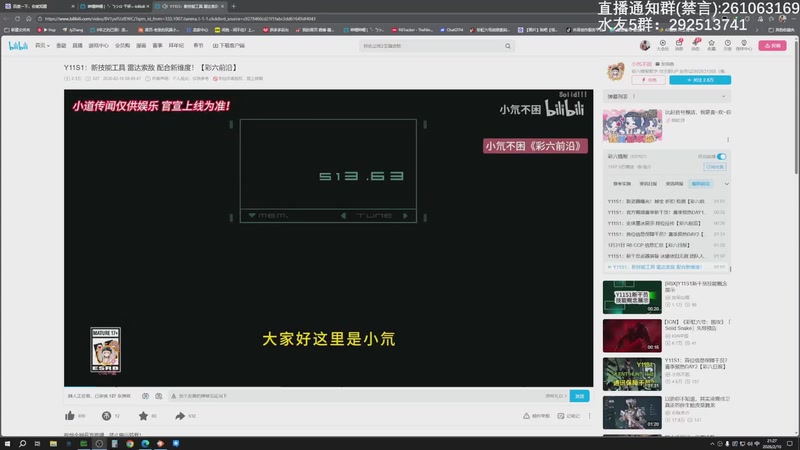The image size is (800, 450).
Task: Open Edge from the taskbar
Action: click(x=145, y=443)
